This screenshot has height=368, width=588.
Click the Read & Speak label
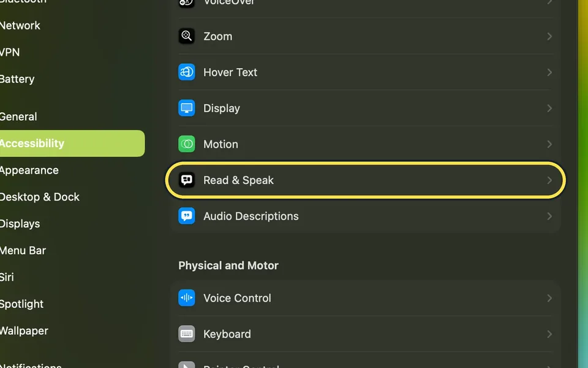(x=238, y=180)
